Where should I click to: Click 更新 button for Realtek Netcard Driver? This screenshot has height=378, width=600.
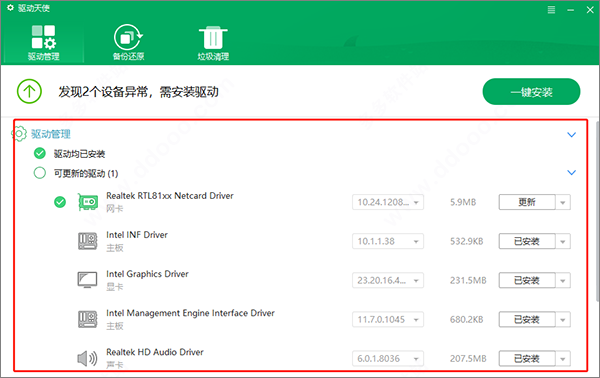527,202
